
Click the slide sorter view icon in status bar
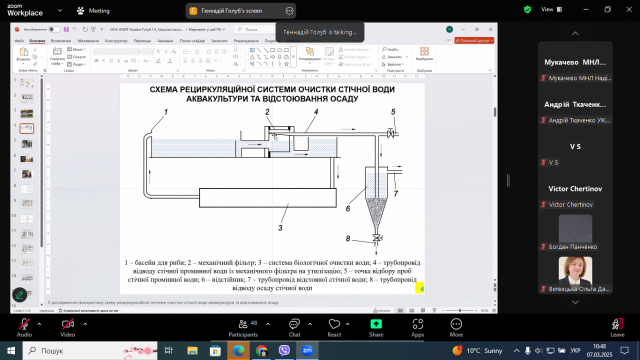[411, 311]
